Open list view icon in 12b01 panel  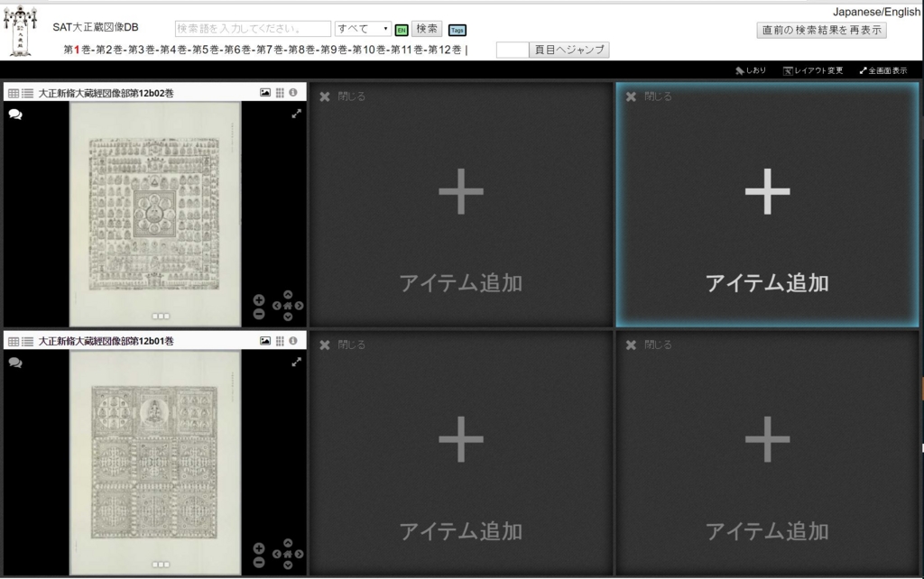28,341
